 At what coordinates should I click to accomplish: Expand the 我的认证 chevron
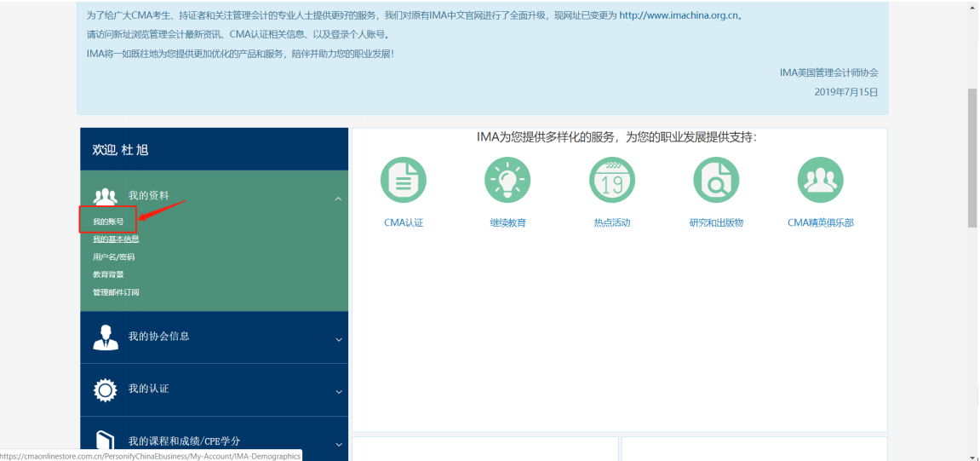point(338,392)
